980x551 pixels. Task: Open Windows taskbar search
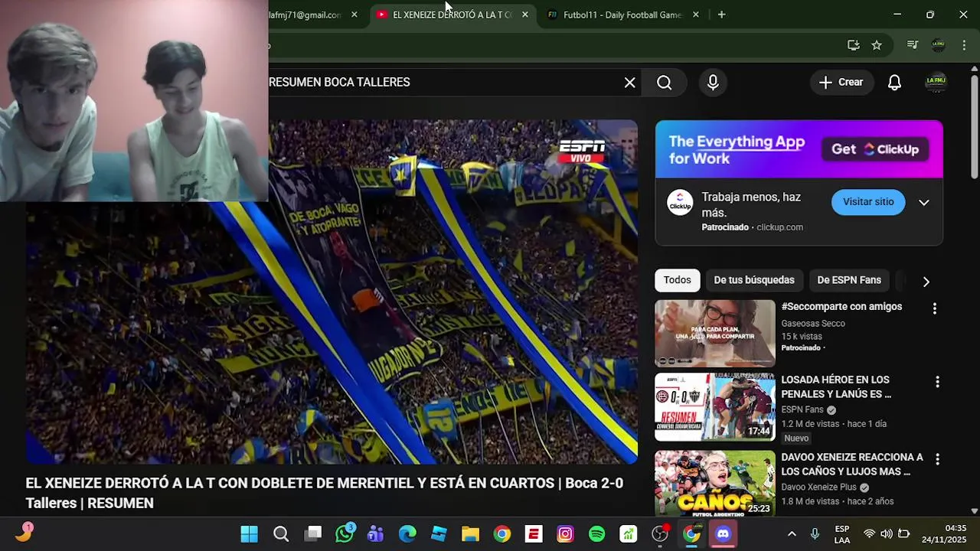click(281, 534)
